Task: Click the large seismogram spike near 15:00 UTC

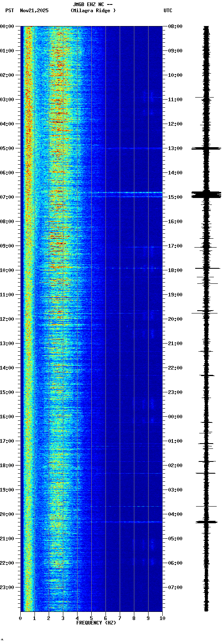Action: 206,194
